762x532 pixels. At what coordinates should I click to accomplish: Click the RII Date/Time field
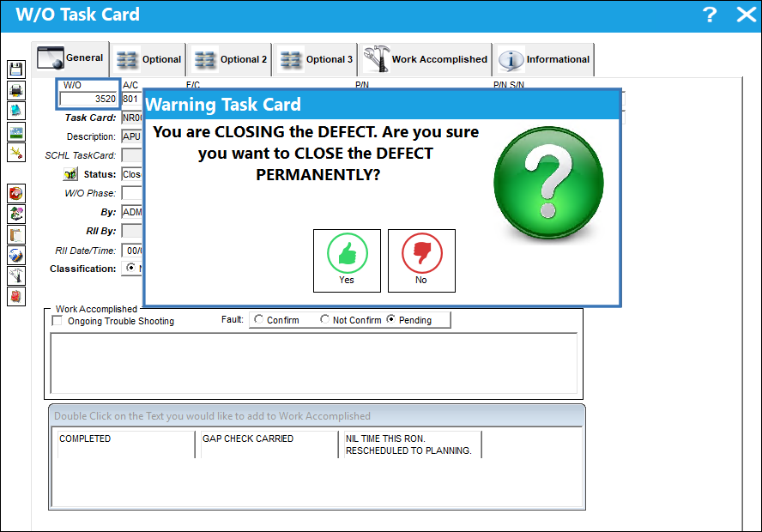click(x=131, y=251)
